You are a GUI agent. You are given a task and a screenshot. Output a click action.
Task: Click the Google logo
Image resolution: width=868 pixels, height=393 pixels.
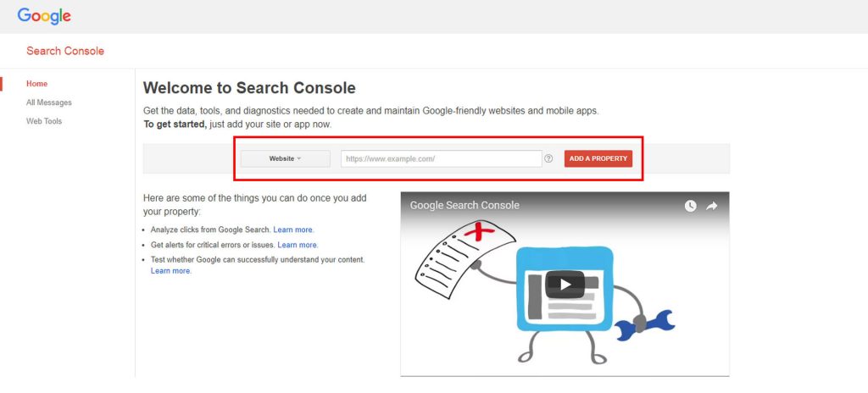click(x=44, y=16)
